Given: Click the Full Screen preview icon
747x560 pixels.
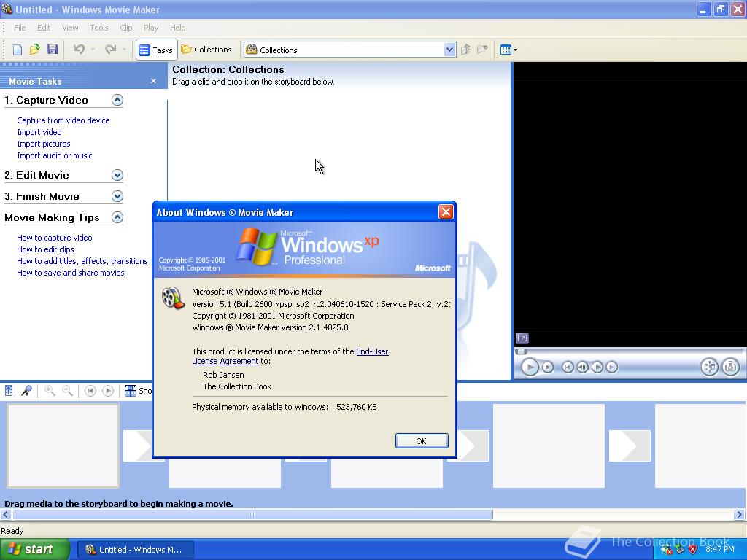Looking at the screenshot, I should click(x=522, y=338).
